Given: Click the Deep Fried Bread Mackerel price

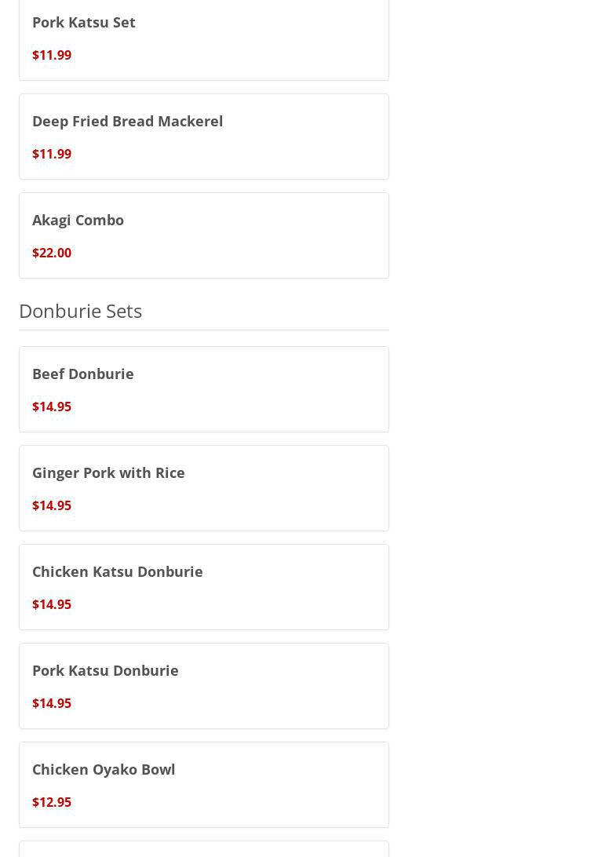Looking at the screenshot, I should [52, 154].
